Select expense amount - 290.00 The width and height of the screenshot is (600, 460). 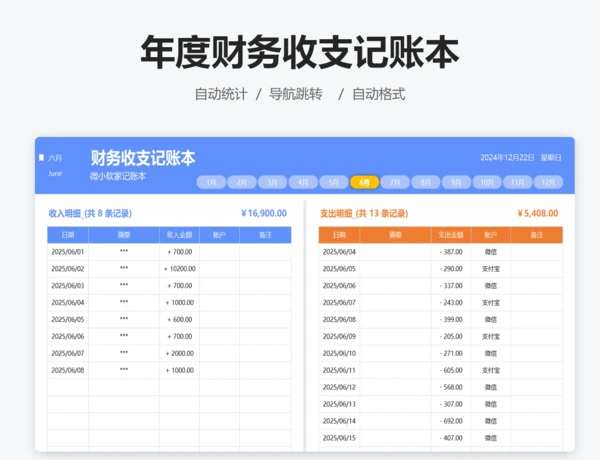click(451, 269)
